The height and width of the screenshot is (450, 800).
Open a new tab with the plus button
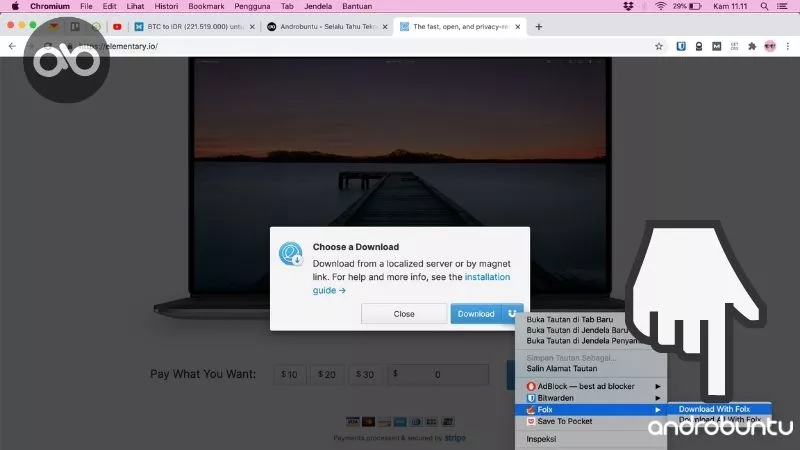pyautogui.click(x=539, y=27)
